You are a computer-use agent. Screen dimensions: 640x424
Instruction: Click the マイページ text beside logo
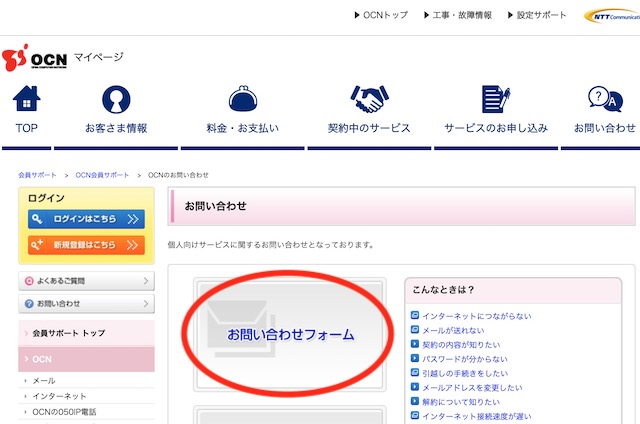tap(98, 57)
